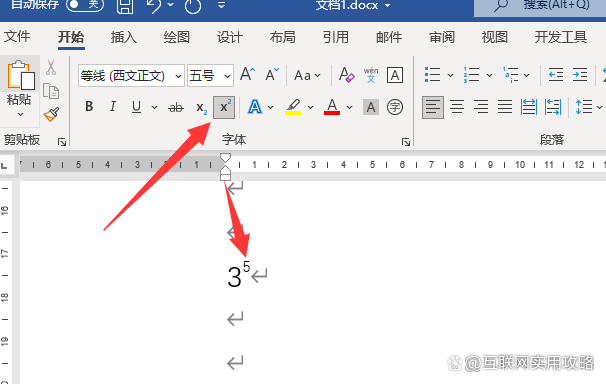This screenshot has width=606, height=384.
Task: Click the Paste clipboard icon
Action: 20,75
